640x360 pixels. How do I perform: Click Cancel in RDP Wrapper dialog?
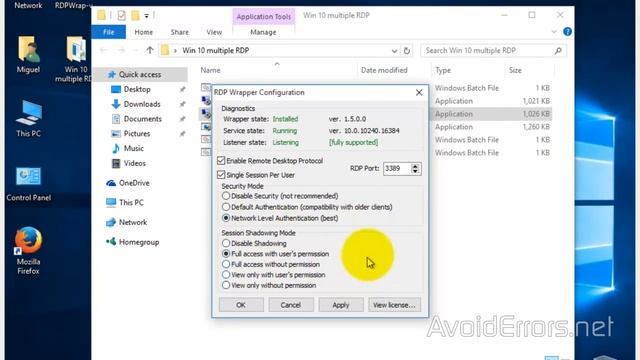coord(291,305)
